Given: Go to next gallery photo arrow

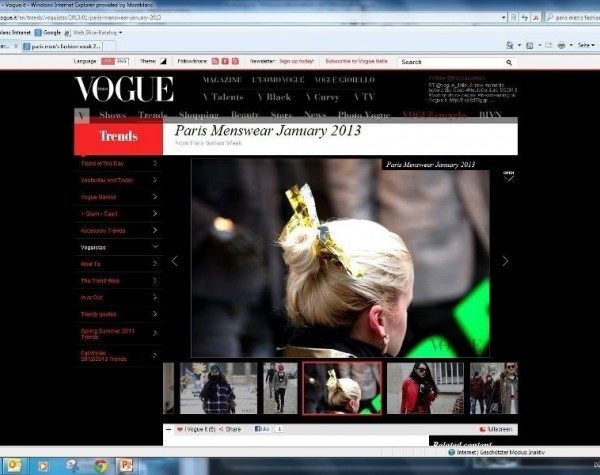Looking at the screenshot, I should pos(505,261).
